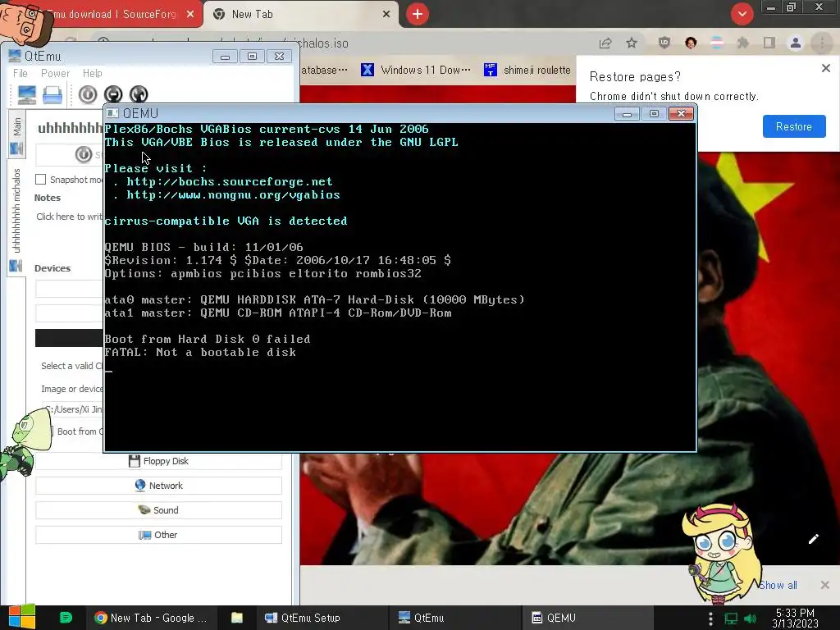
Task: Open the Windows Start button
Action: click(22, 618)
